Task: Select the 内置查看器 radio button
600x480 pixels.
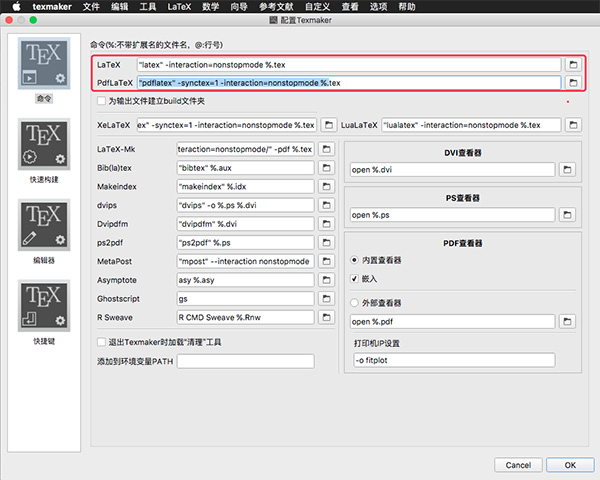Action: pos(354,260)
